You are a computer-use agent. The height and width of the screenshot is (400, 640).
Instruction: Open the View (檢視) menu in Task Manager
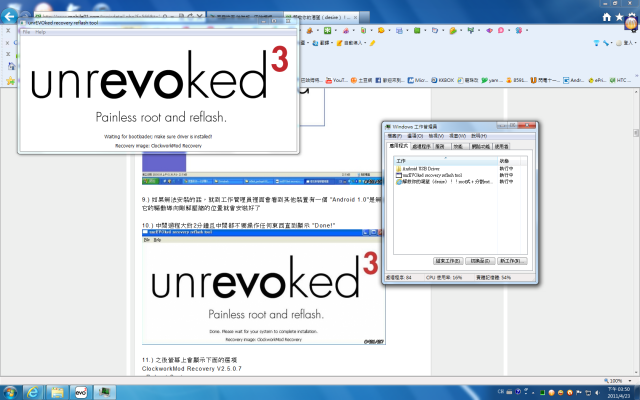coord(436,136)
